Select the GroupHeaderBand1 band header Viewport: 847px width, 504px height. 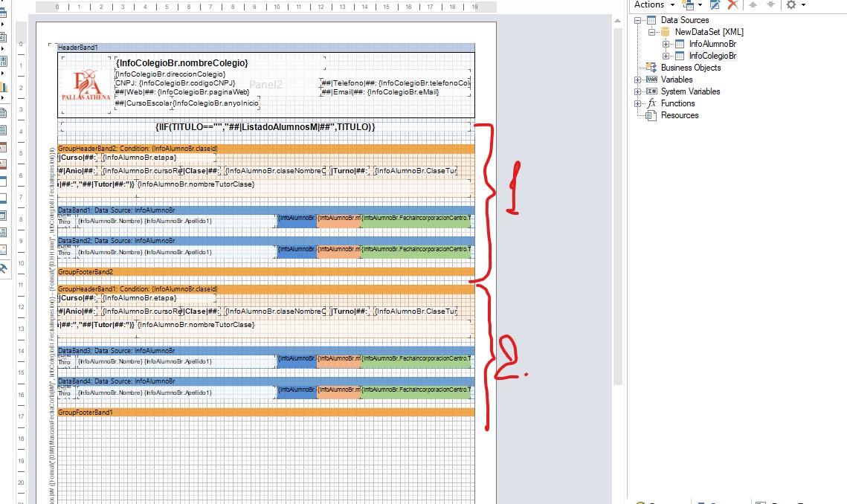click(265, 289)
